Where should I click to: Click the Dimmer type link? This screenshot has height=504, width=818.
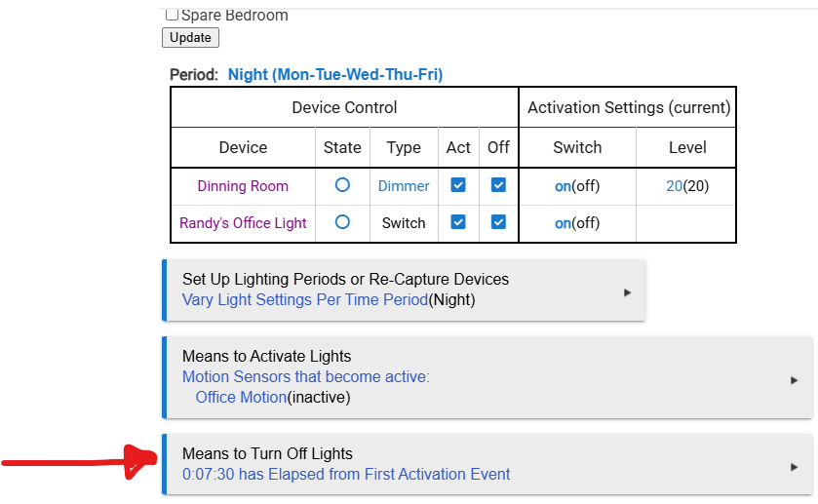(404, 186)
